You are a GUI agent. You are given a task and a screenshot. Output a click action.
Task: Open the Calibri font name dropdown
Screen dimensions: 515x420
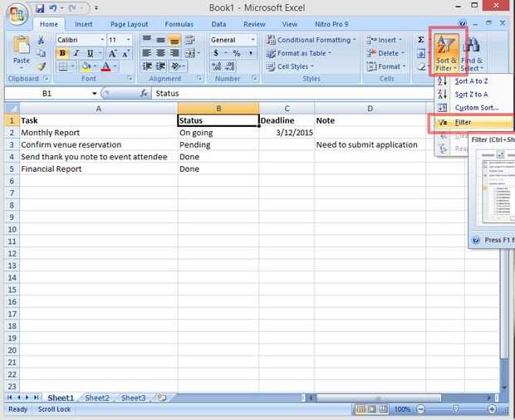102,40
